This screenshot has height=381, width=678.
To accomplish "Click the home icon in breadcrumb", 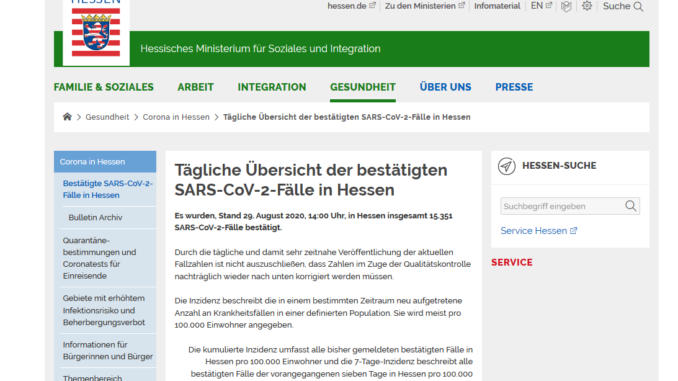I will tap(67, 117).
